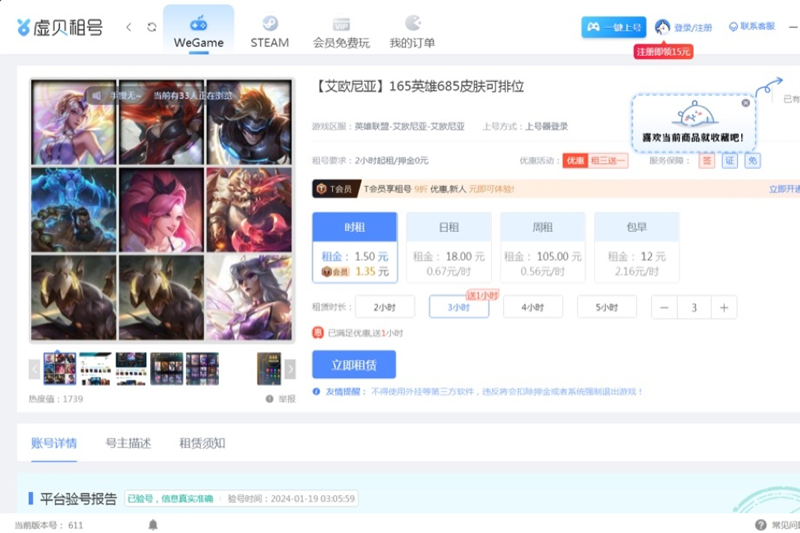Viewport: 800px width, 533px height.
Task: Select the 包早 rental option
Action: [637, 247]
